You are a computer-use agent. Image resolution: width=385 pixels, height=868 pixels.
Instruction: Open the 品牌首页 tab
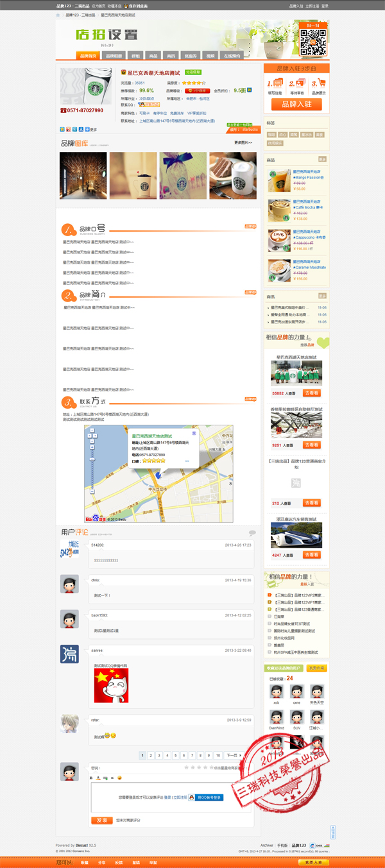(89, 56)
